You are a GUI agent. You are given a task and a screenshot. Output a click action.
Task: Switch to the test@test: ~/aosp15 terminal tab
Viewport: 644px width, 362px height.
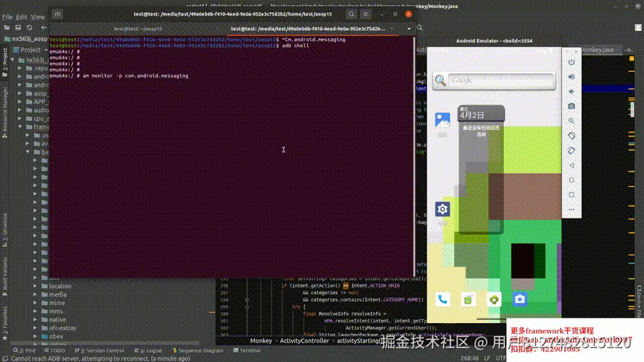tap(138, 29)
